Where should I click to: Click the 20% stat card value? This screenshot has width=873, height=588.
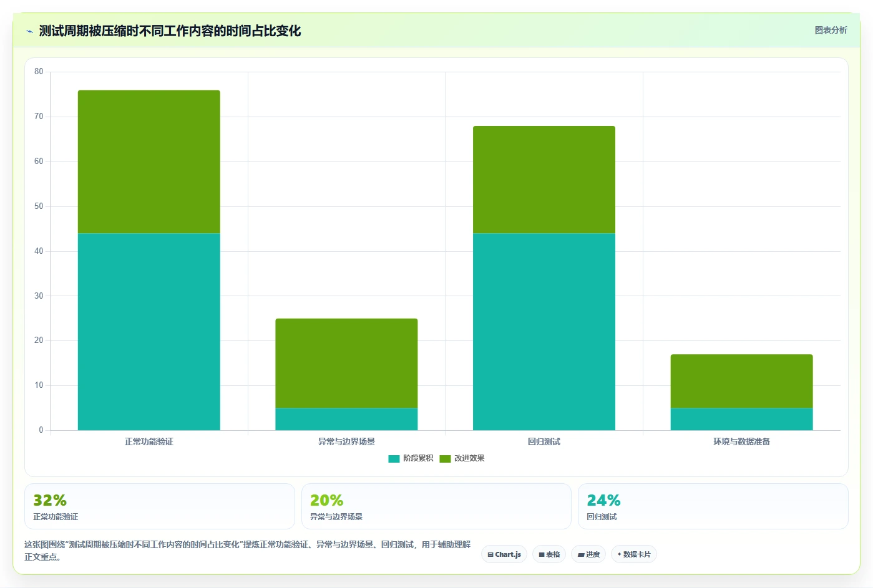point(326,501)
